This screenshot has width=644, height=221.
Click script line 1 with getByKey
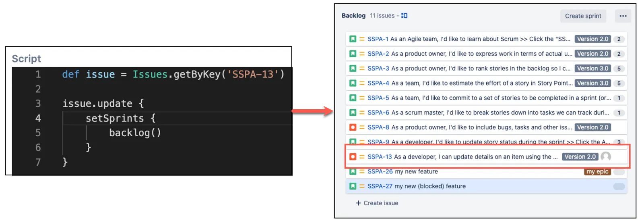tap(173, 75)
